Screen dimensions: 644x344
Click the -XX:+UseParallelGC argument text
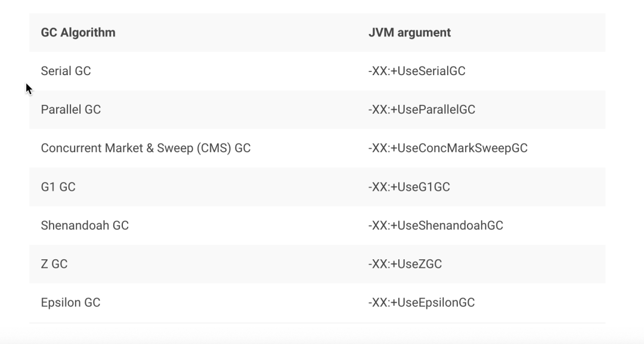coord(421,110)
